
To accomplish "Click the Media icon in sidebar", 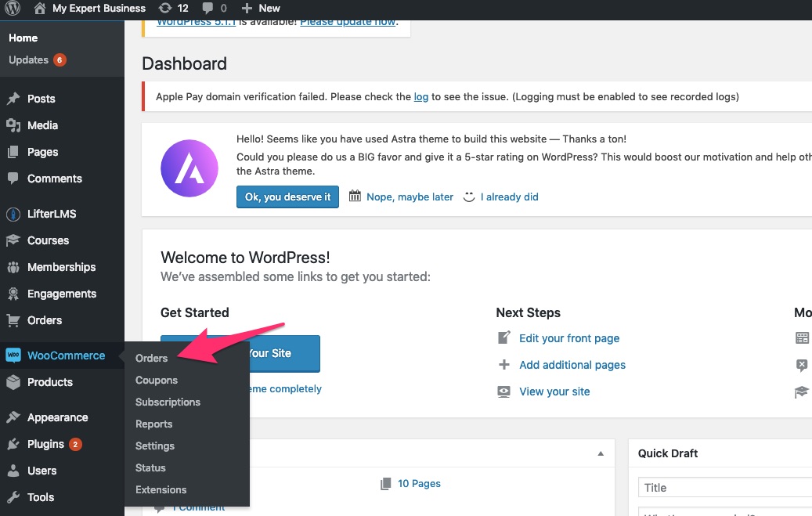I will [x=13, y=125].
